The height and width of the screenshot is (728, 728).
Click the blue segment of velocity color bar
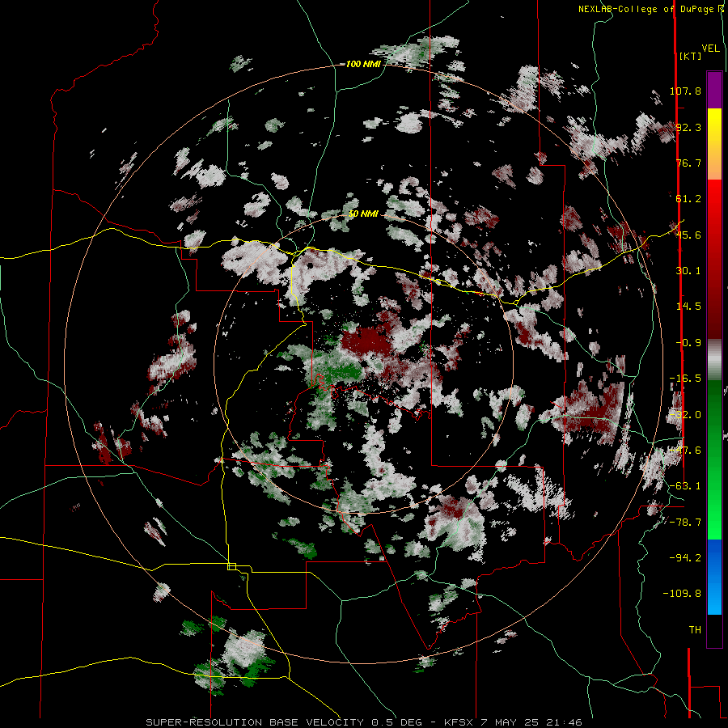point(714,577)
